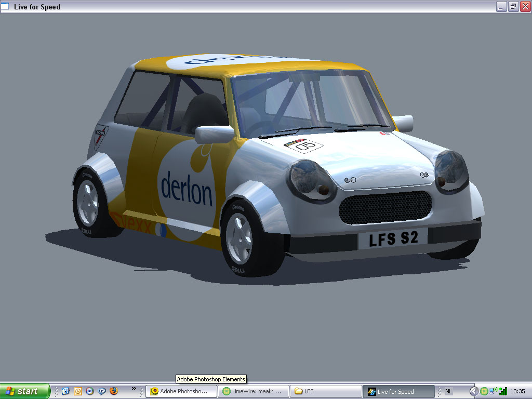532x399 pixels.
Task: Open the first blue Quick Launch icon
Action: click(x=65, y=391)
